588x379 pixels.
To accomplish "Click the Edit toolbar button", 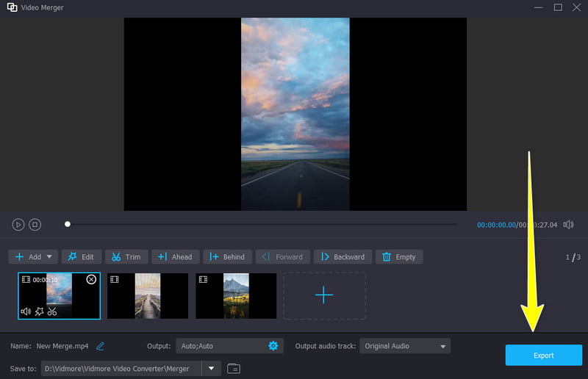I will point(82,257).
